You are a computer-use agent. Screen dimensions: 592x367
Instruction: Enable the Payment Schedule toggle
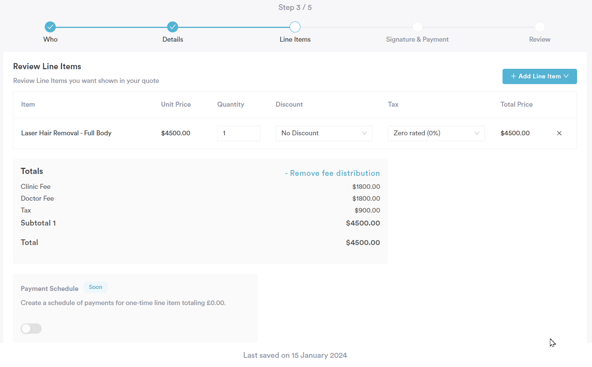pos(31,328)
